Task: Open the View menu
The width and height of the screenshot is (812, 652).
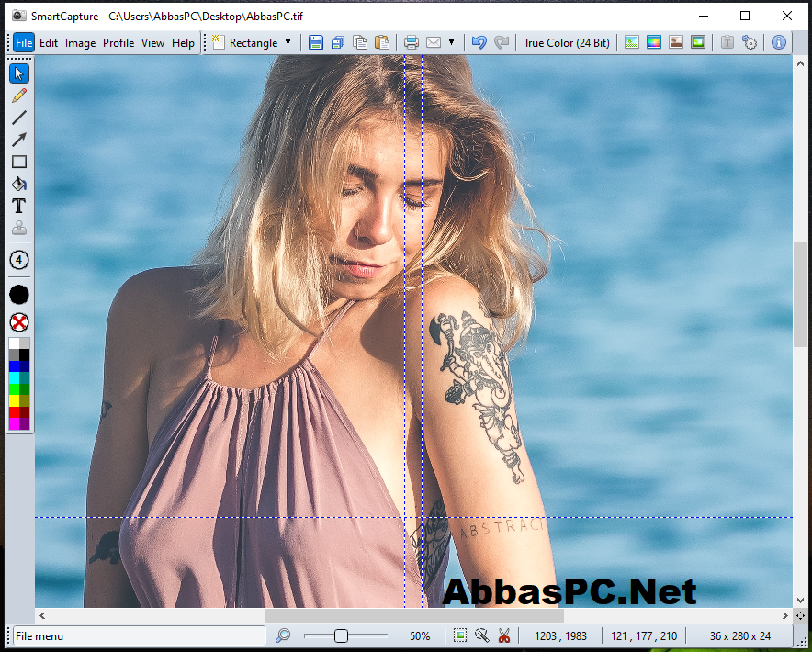Action: pyautogui.click(x=152, y=43)
